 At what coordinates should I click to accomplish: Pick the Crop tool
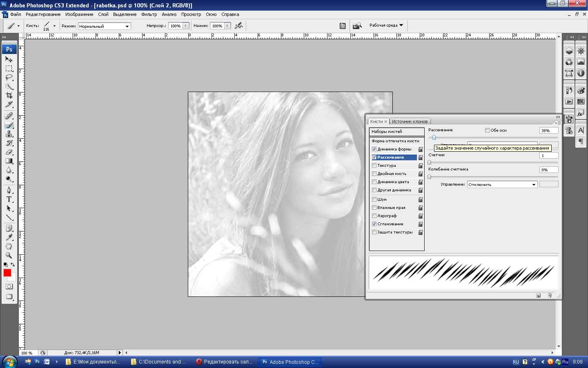pos(9,95)
